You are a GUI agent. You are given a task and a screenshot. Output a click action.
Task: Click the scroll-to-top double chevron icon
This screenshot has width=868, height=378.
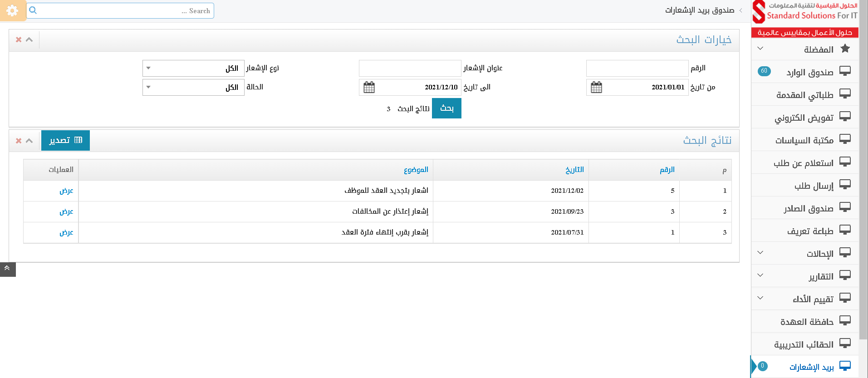click(x=7, y=269)
